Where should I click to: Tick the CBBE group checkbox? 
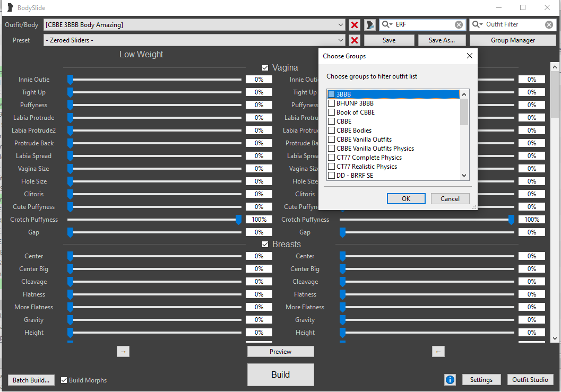click(331, 121)
